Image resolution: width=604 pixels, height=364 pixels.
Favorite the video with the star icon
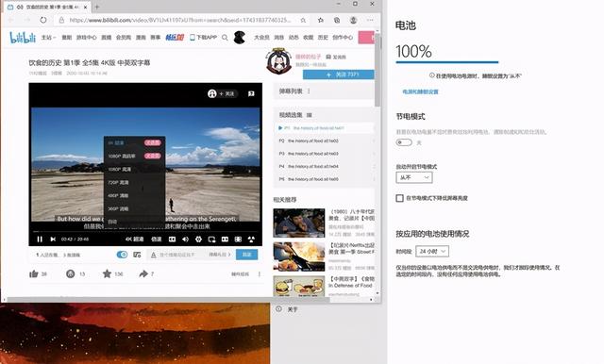(x=107, y=274)
